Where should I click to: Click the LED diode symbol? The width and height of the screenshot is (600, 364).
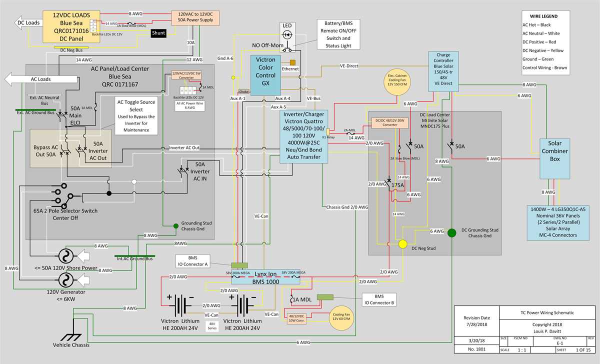tap(287, 34)
